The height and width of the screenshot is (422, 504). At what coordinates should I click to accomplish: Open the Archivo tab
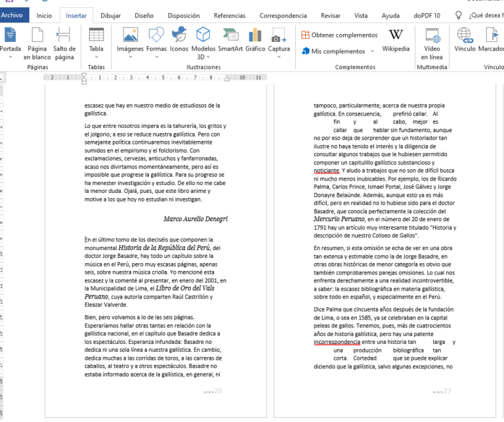[13, 15]
